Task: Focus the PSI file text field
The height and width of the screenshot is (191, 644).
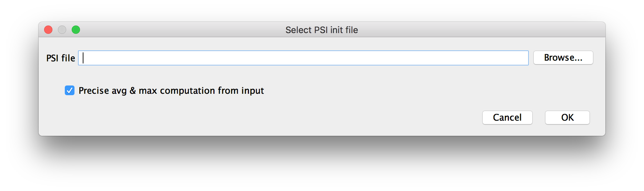Action: click(x=303, y=58)
